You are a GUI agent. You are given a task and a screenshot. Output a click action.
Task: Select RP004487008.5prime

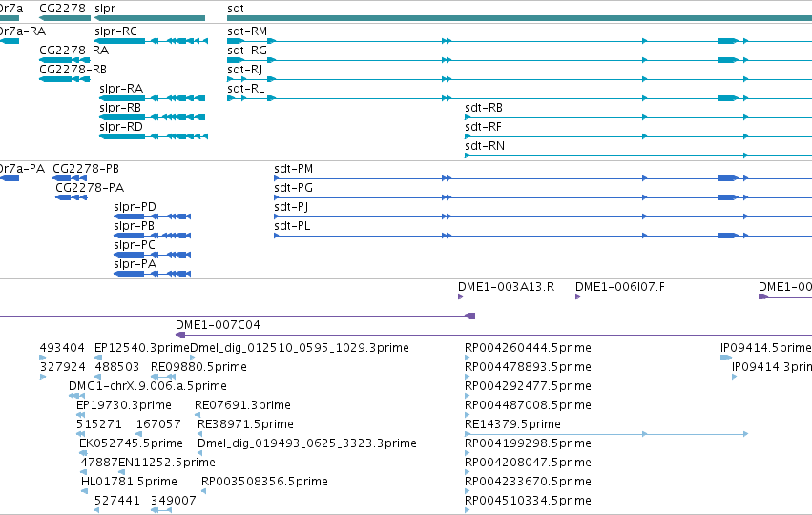point(529,405)
